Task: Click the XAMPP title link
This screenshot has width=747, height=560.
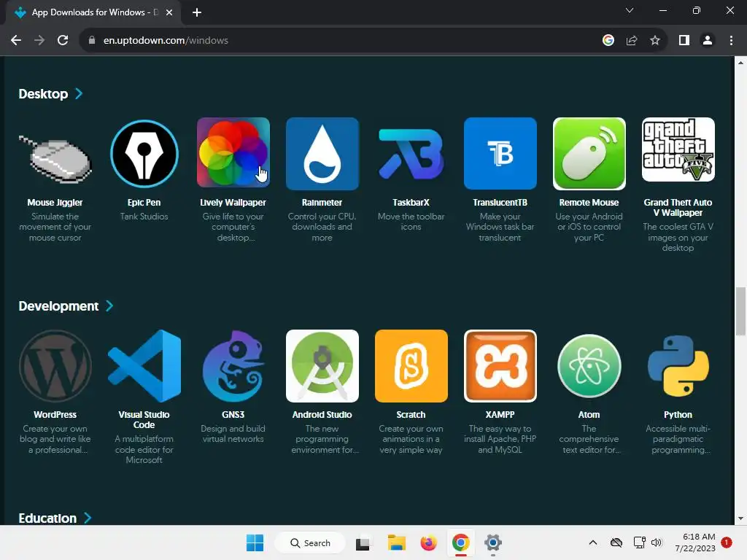Action: 500,415
